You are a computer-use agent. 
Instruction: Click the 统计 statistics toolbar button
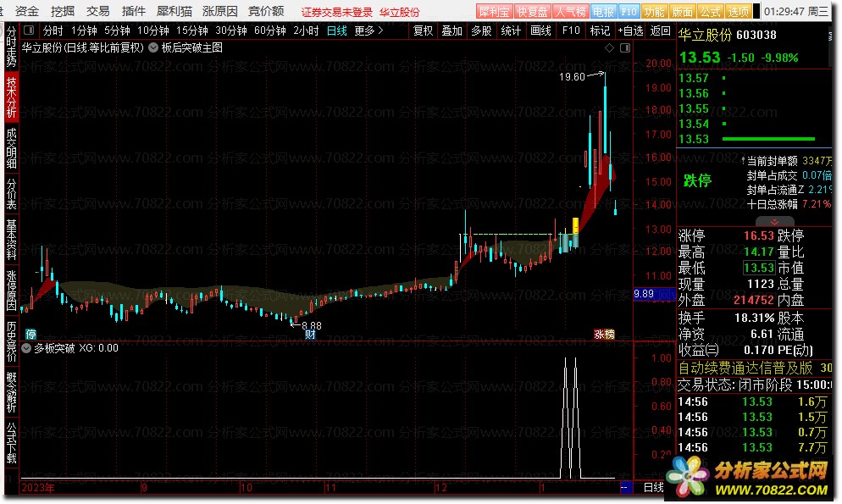511,30
